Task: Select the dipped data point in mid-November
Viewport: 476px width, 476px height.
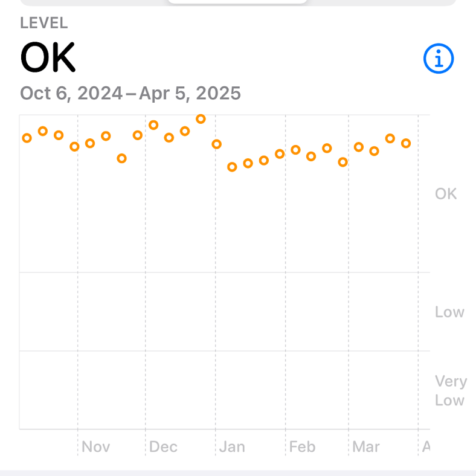Action: pyautogui.click(x=121, y=158)
